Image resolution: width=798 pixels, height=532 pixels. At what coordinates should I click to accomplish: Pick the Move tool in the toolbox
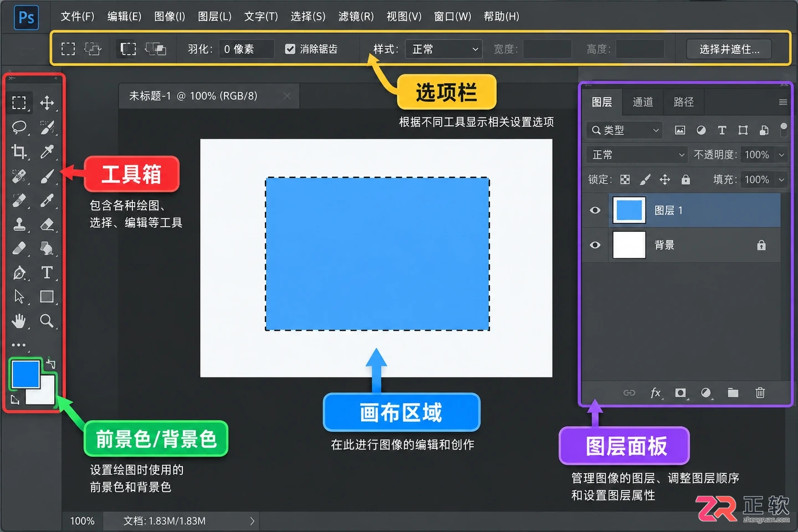[x=47, y=103]
